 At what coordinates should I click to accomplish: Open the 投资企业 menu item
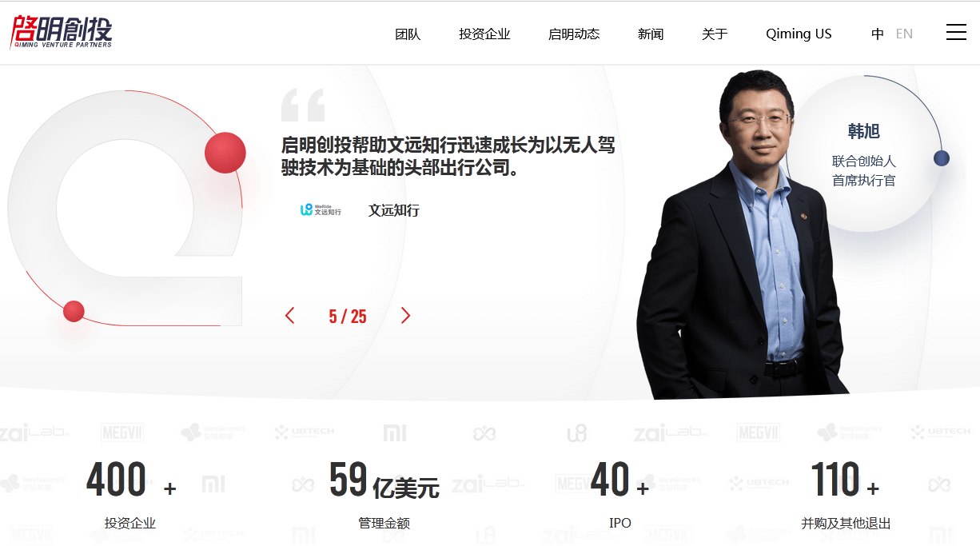484,34
